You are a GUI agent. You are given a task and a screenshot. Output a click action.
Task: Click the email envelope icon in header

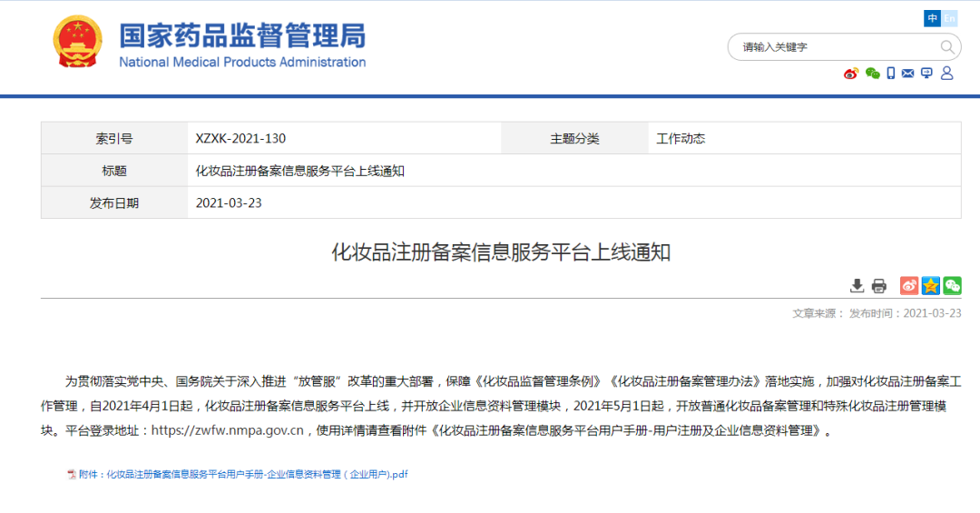pyautogui.click(x=908, y=74)
